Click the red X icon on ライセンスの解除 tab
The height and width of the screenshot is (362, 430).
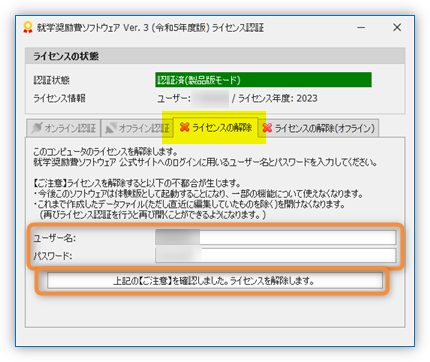coord(184,127)
